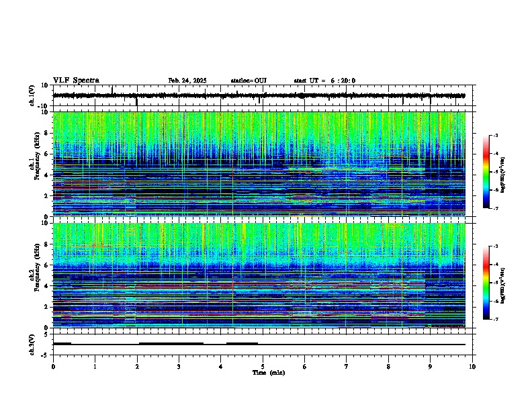Click the time axis tick label "3"
The image size is (532, 411).
(179, 367)
